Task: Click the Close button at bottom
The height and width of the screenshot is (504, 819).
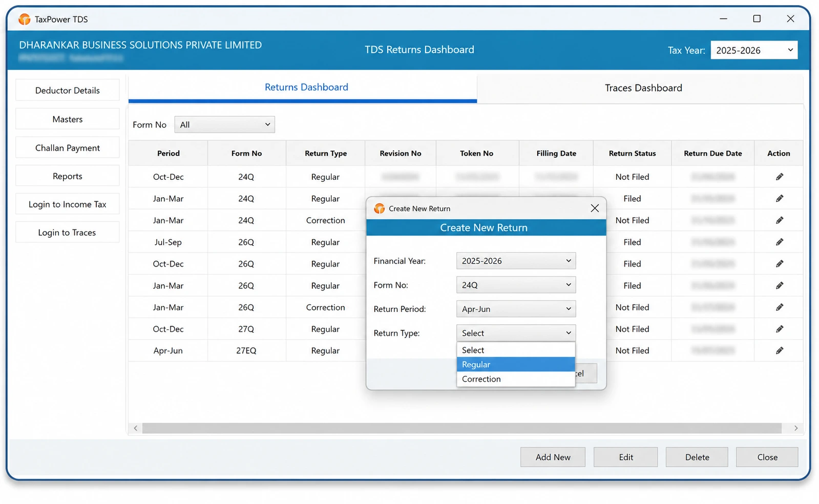Action: 767,457
